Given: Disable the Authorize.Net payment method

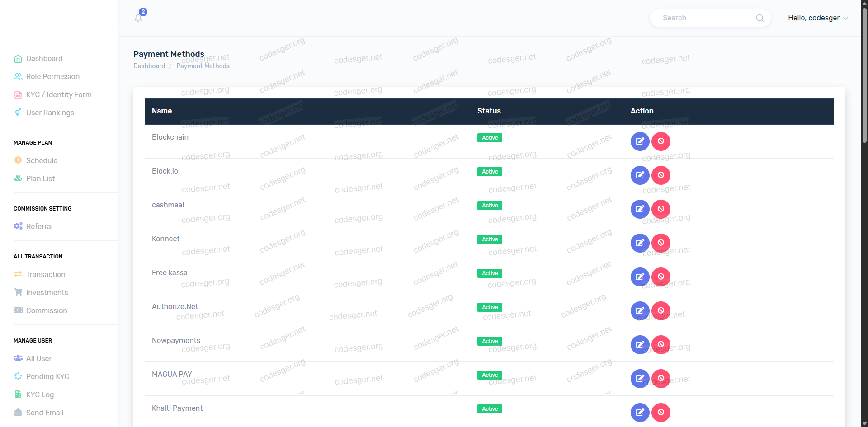Looking at the screenshot, I should tap(660, 311).
